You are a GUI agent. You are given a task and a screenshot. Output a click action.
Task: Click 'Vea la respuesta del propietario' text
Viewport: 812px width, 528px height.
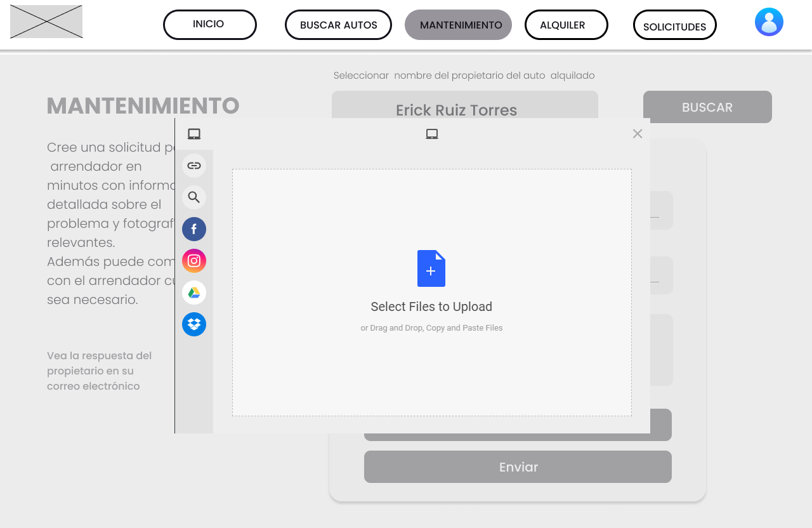tap(99, 371)
